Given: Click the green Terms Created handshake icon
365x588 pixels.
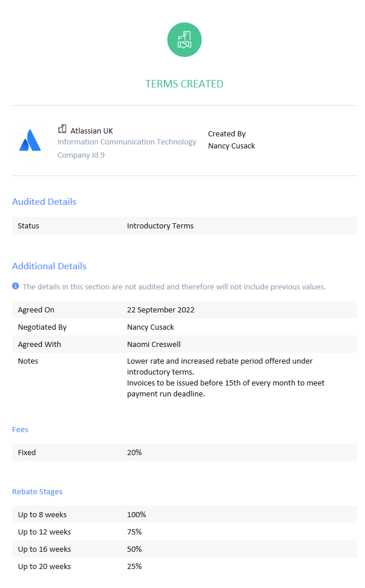Looking at the screenshot, I should 185,40.
